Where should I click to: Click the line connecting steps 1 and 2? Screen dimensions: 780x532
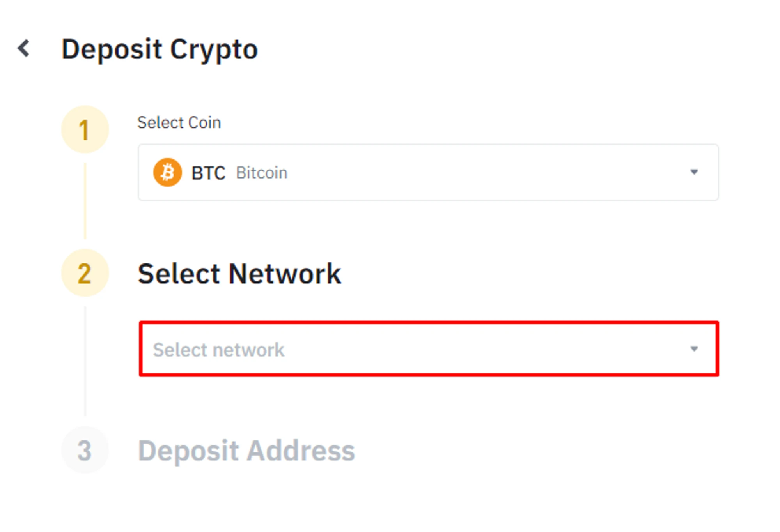pos(85,201)
